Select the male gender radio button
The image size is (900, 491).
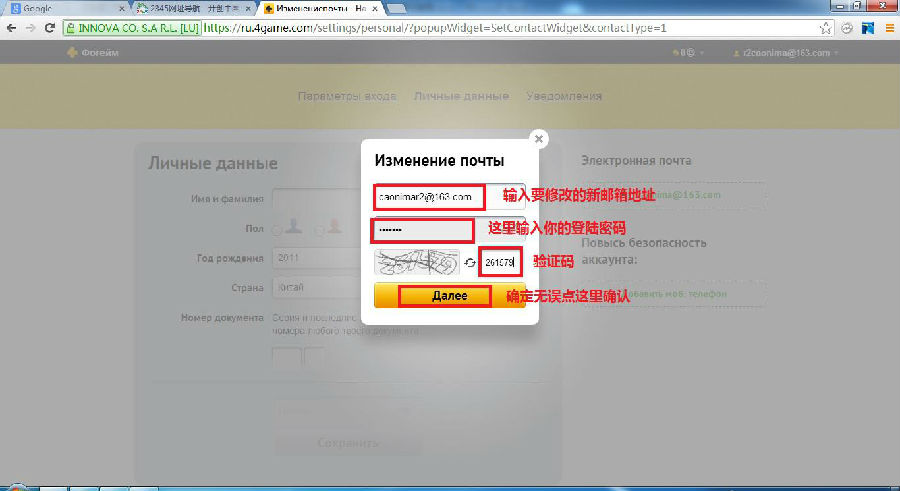(x=277, y=230)
